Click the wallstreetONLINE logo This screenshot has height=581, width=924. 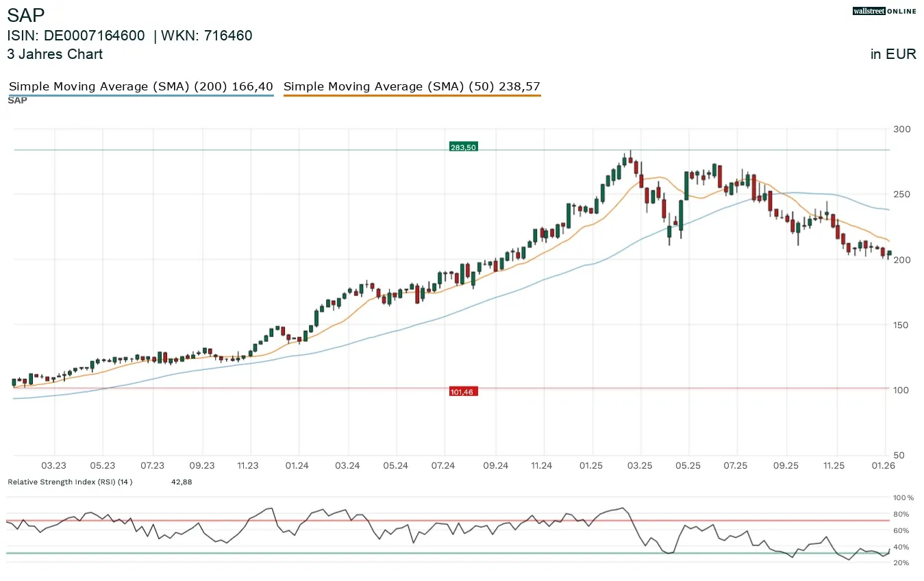884,11
